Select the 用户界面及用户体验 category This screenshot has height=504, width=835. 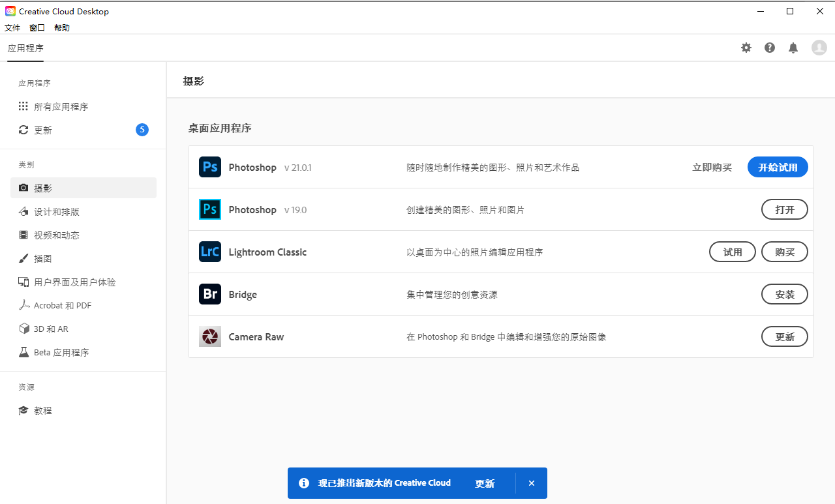pos(83,282)
